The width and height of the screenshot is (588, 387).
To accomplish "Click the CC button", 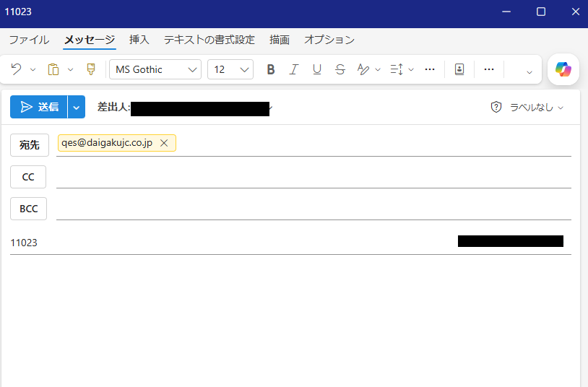I will click(x=28, y=177).
